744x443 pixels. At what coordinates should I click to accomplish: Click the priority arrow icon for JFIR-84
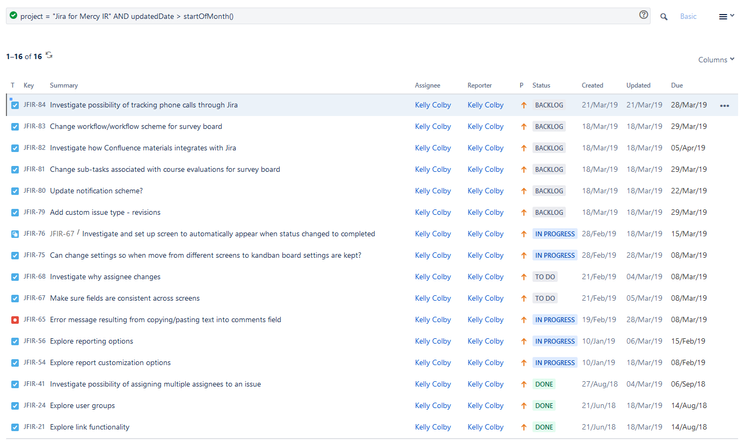pyautogui.click(x=524, y=105)
